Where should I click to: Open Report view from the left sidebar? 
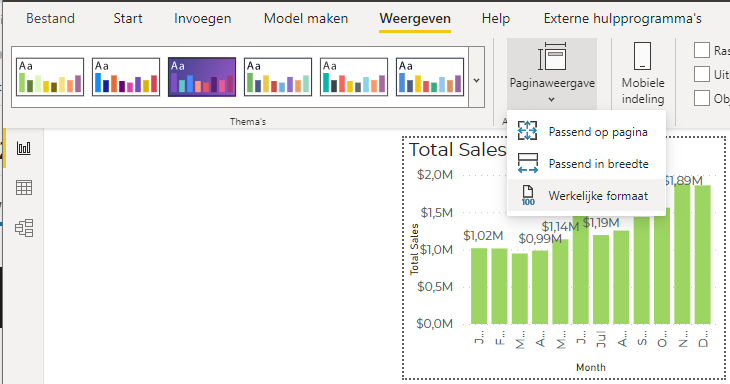pos(24,148)
